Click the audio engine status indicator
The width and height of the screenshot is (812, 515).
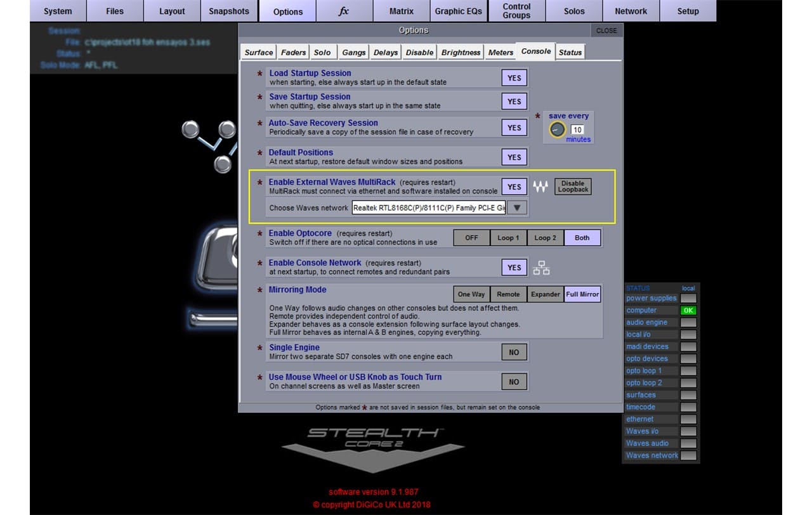tap(688, 323)
